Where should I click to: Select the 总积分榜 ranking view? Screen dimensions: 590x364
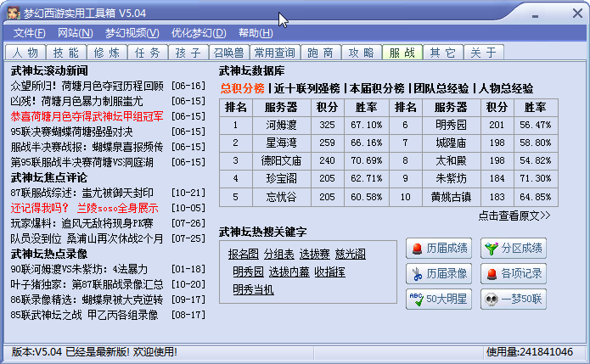coord(242,88)
